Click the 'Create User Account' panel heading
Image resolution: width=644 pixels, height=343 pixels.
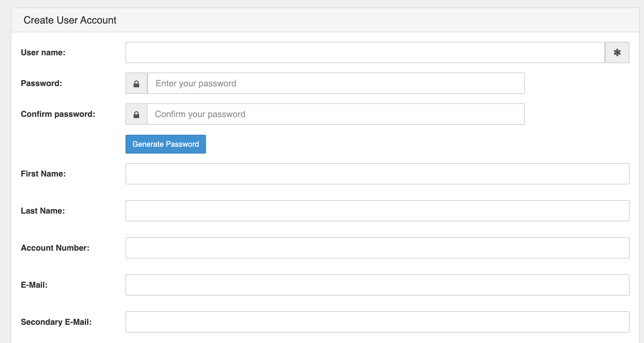click(x=70, y=20)
